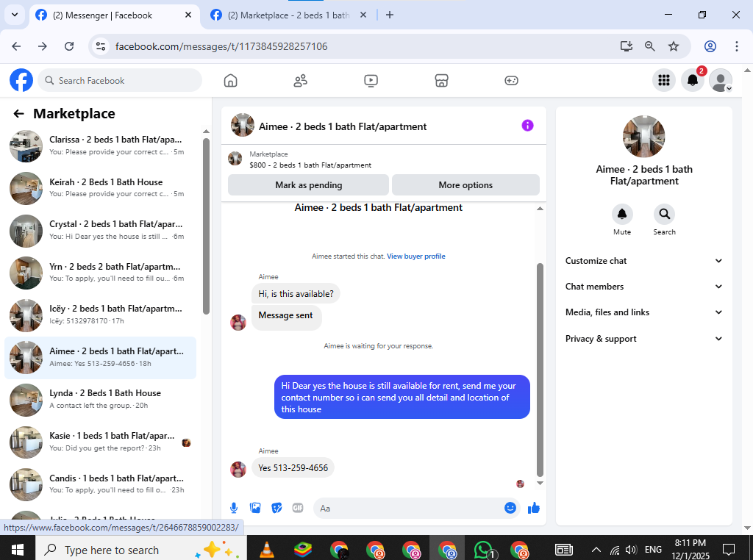This screenshot has width=753, height=560.
Task: Open View buyer profile link
Action: tap(416, 256)
